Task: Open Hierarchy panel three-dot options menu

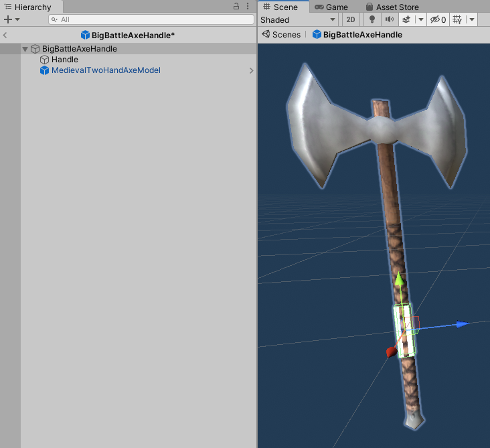Action: (x=247, y=7)
